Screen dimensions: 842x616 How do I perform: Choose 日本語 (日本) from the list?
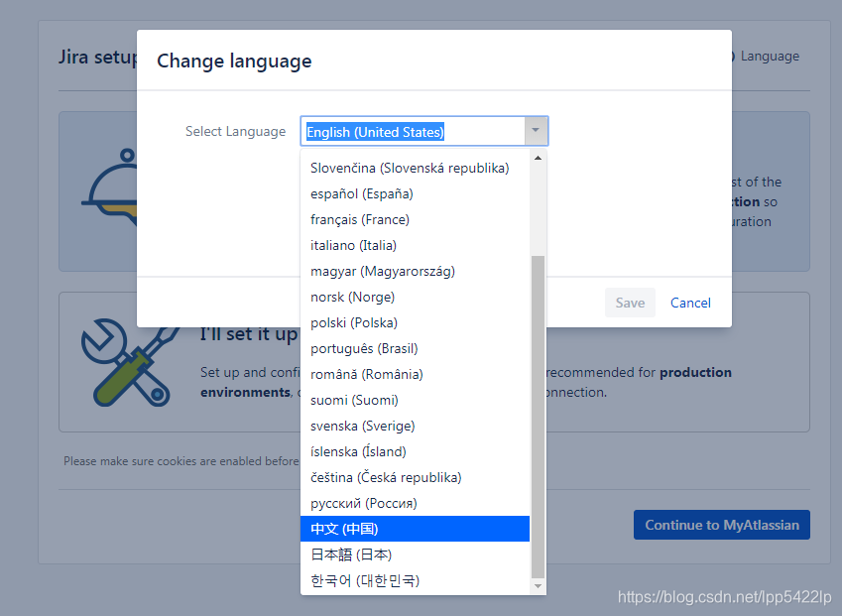pos(416,554)
